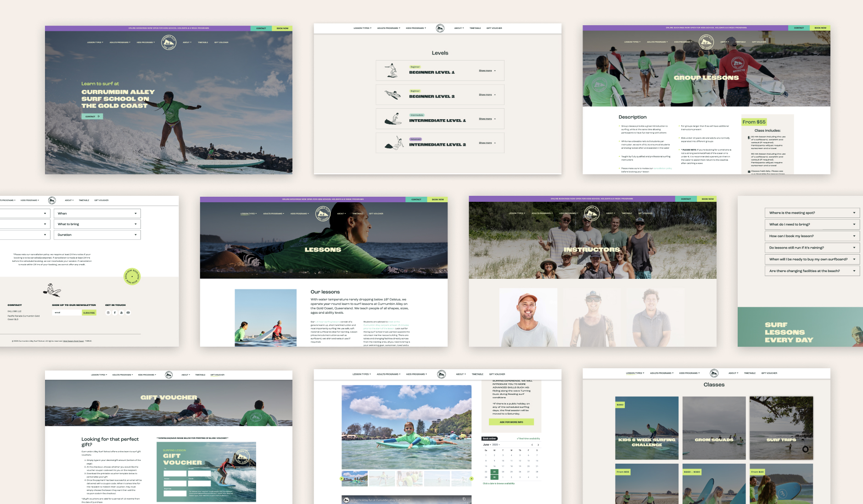This screenshot has height=504, width=863.
Task: Open Lesson Types menu on the homepage
Action: coord(95,42)
